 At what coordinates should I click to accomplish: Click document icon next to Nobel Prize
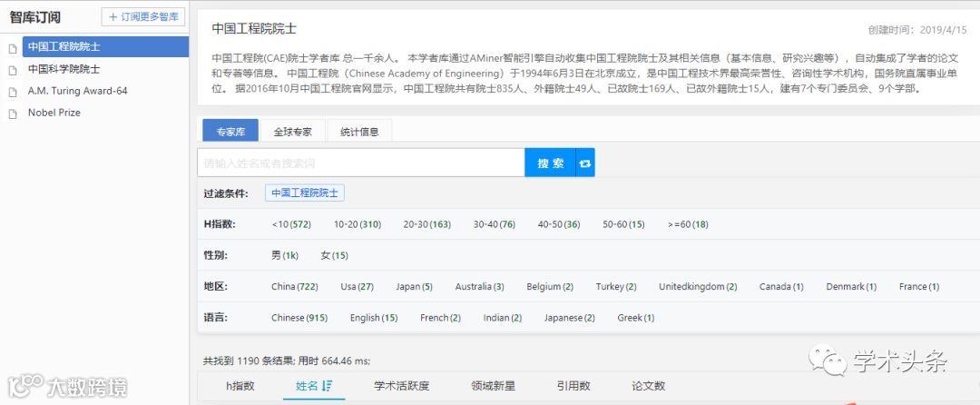tap(12, 114)
